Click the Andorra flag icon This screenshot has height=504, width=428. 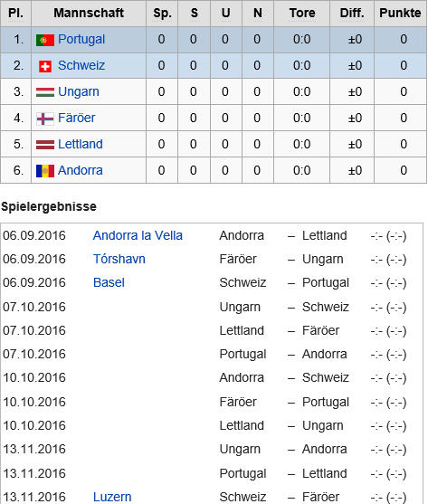click(x=45, y=171)
